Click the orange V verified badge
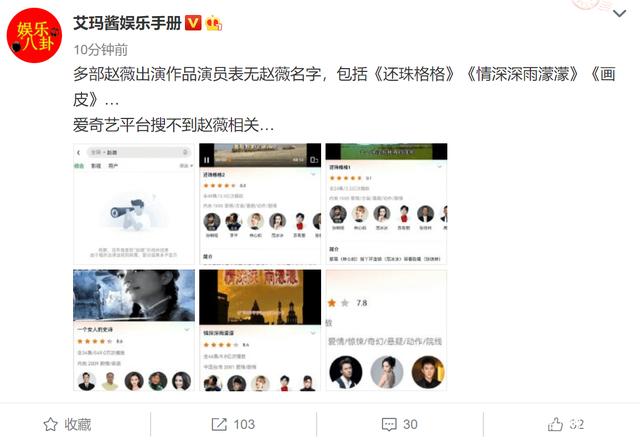 click(x=193, y=23)
